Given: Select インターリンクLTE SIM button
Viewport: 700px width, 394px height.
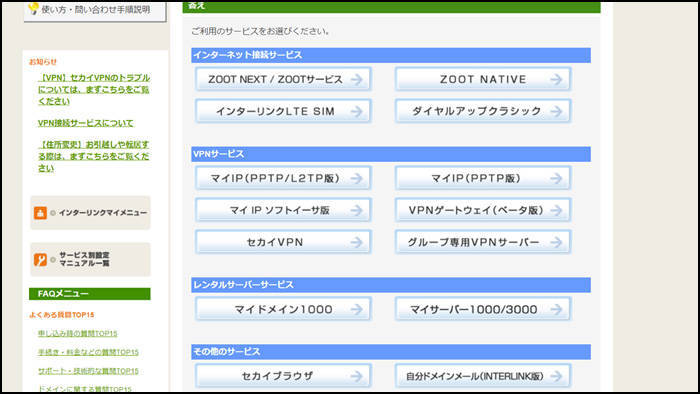Looking at the screenshot, I should coord(283,111).
